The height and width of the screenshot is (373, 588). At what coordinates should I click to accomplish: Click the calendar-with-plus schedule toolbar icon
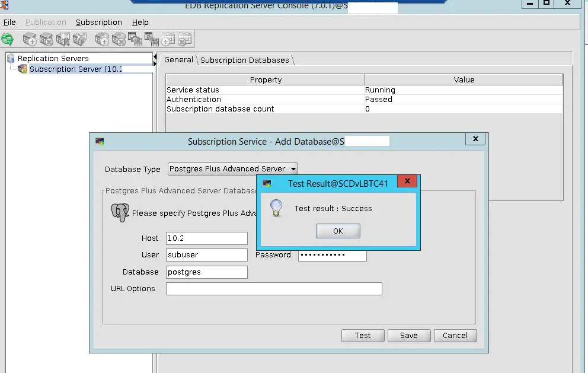[168, 39]
